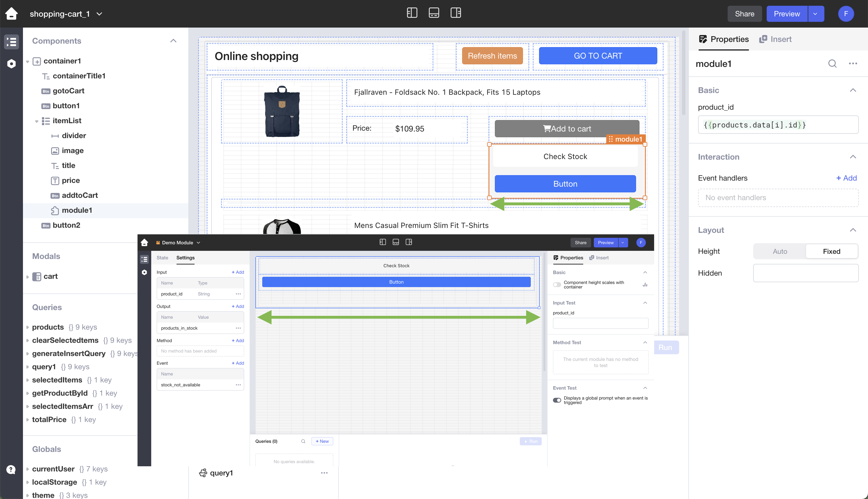Click the home icon in top bar
Viewport: 868px width, 499px height.
coord(11,14)
